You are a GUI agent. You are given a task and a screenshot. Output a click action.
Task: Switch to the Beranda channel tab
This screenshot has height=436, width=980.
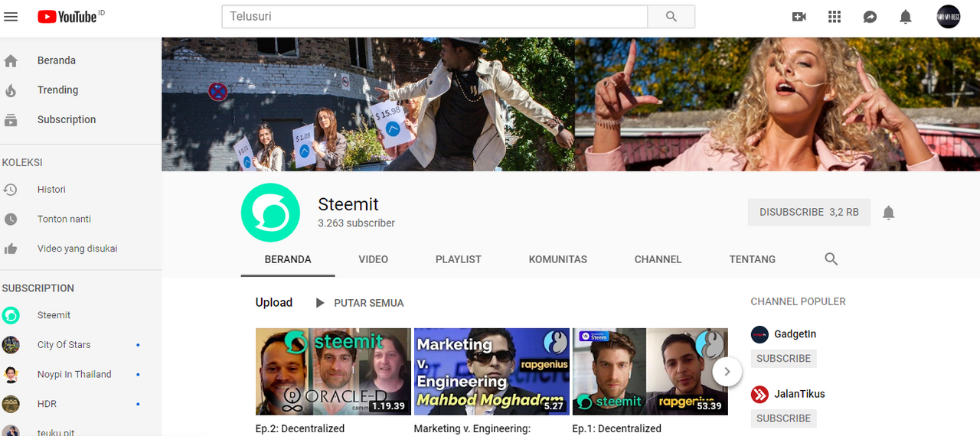tap(288, 259)
